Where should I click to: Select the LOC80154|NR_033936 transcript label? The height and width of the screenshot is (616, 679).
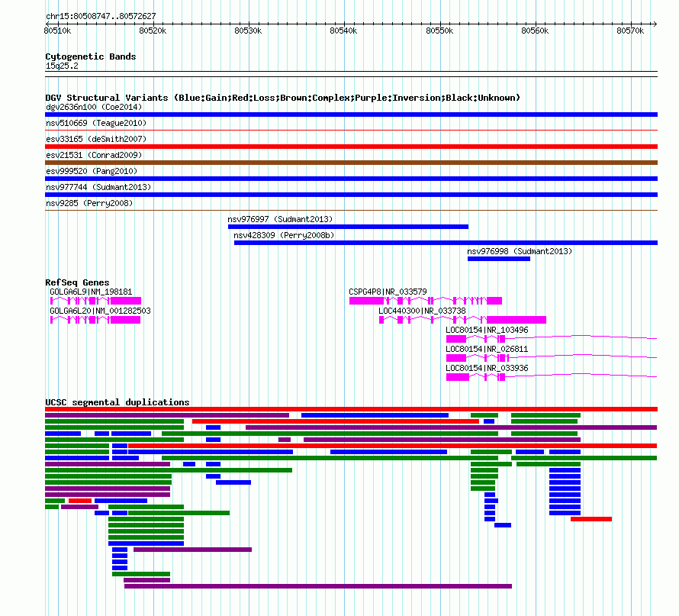pyautogui.click(x=488, y=368)
